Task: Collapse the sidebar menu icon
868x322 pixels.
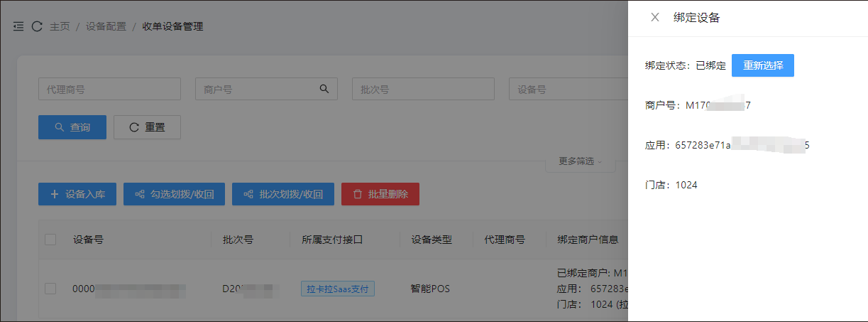Action: pyautogui.click(x=18, y=26)
